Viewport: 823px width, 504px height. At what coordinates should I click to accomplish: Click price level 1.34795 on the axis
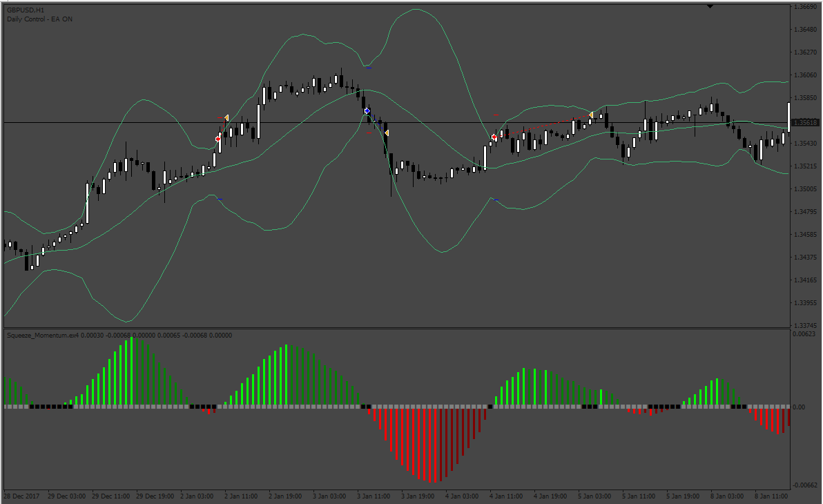pos(806,212)
